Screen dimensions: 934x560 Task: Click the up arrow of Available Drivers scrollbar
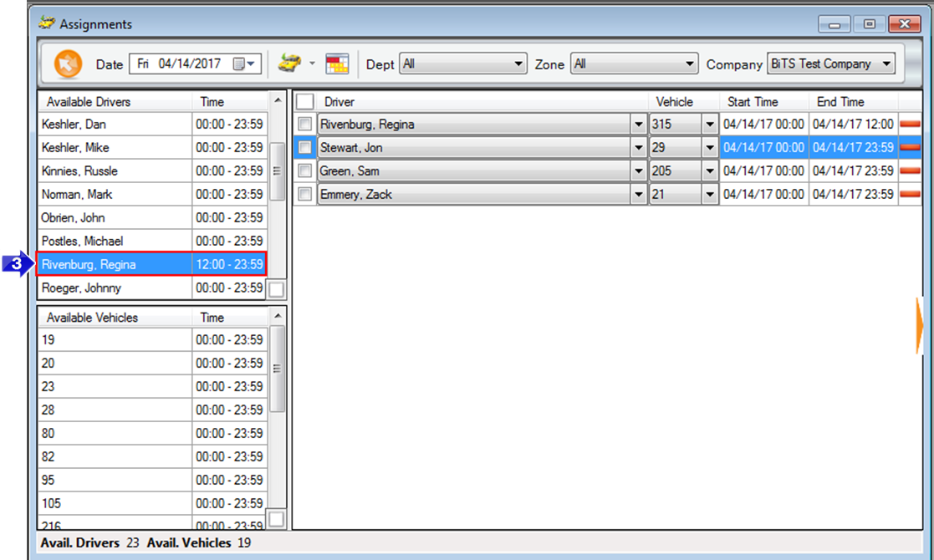[x=278, y=100]
